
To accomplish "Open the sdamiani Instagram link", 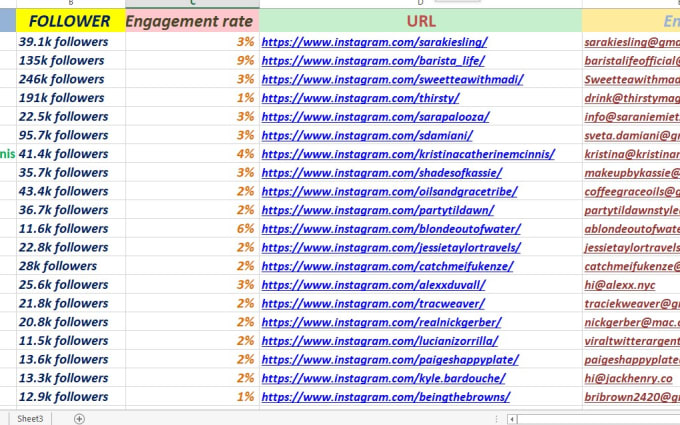I will [367, 135].
